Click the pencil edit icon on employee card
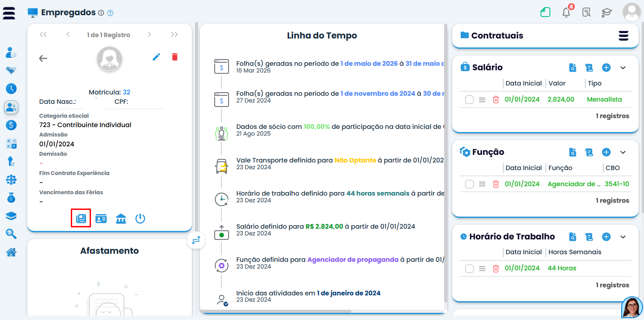This screenshot has width=644, height=320. (156, 57)
